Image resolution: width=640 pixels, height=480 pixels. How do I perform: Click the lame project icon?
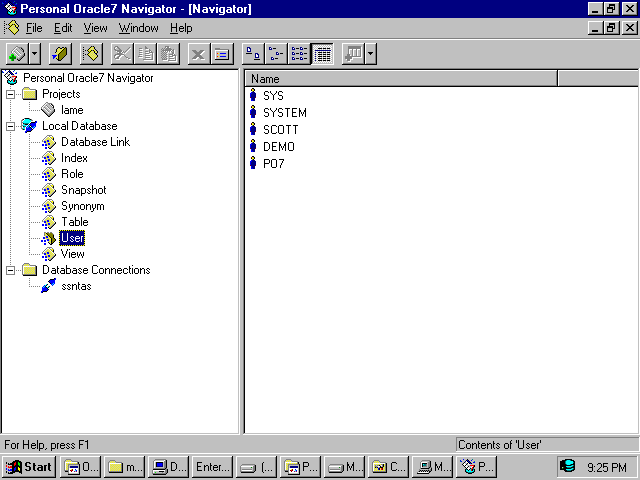point(48,110)
